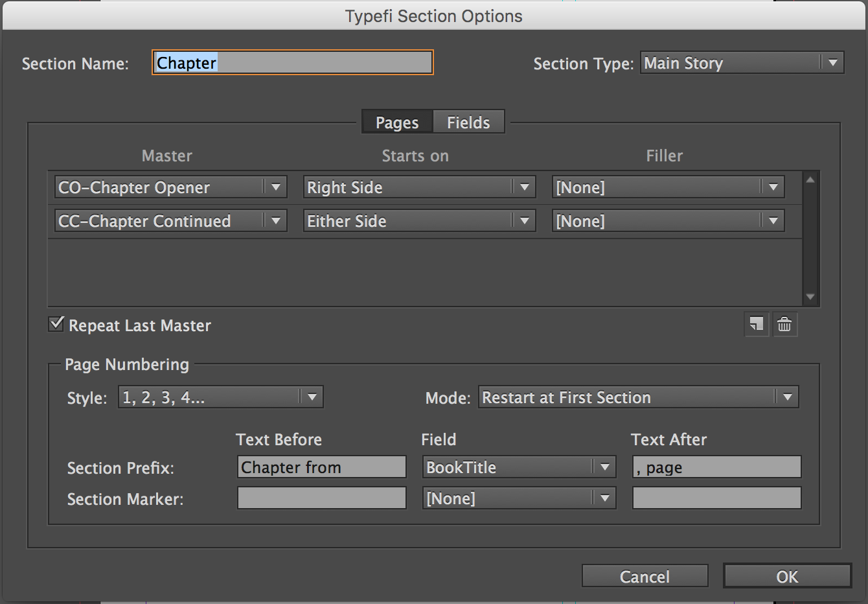
Task: Click the Section Prefix Text Before field
Action: (x=322, y=467)
